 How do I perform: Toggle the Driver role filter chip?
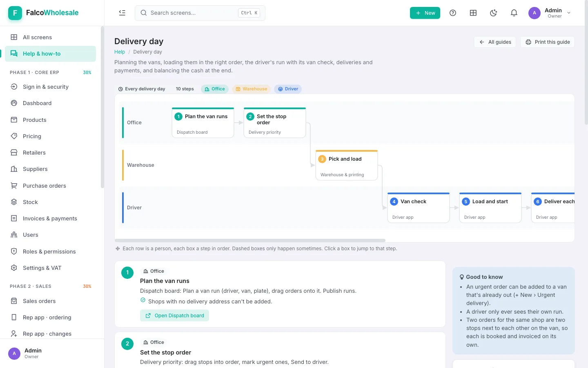tap(288, 89)
